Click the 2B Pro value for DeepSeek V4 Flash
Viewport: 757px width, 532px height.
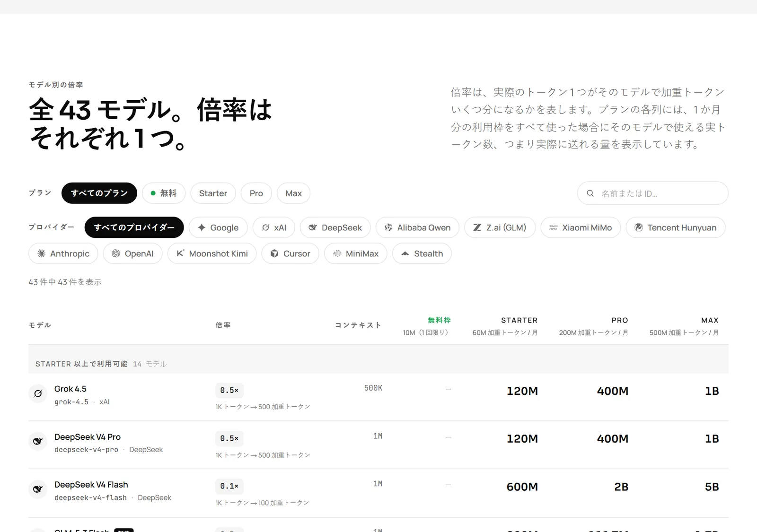(621, 487)
